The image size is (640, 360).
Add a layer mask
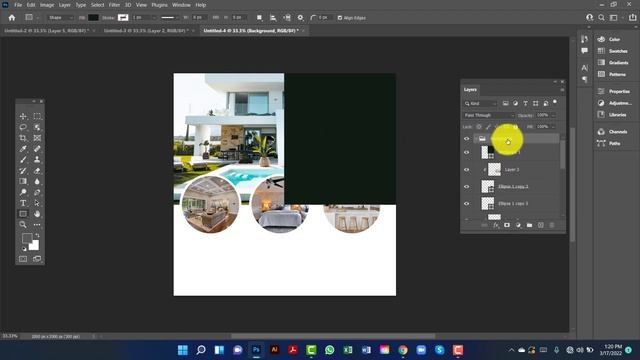tap(507, 225)
